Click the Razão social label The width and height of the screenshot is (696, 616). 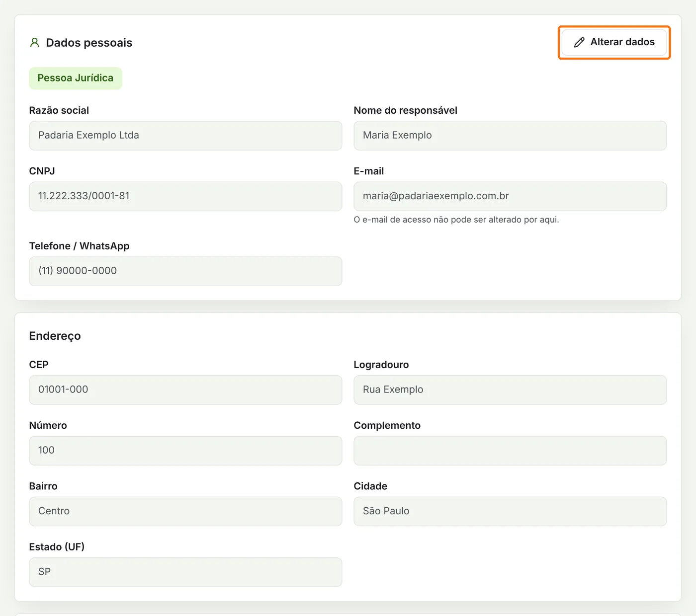(59, 110)
